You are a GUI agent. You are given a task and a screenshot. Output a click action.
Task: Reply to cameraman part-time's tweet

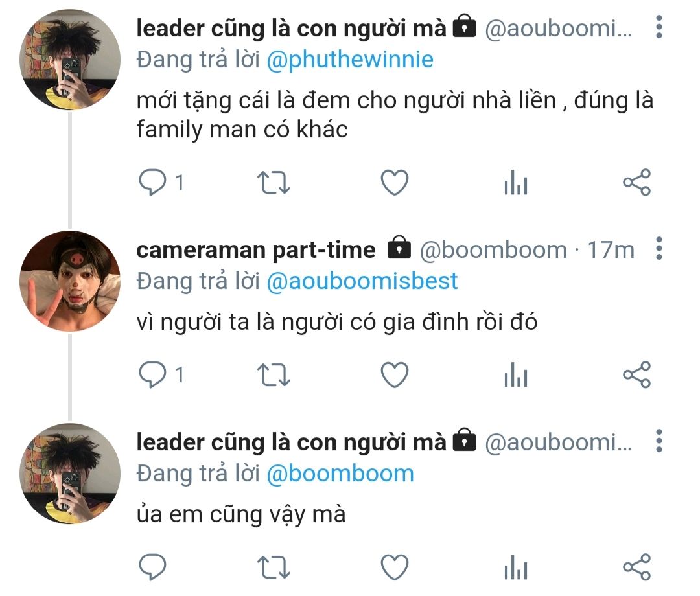(153, 374)
